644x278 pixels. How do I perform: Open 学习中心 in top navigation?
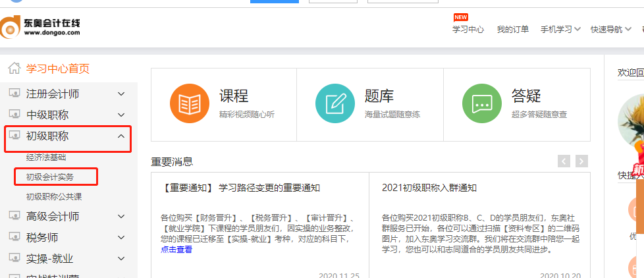click(468, 29)
